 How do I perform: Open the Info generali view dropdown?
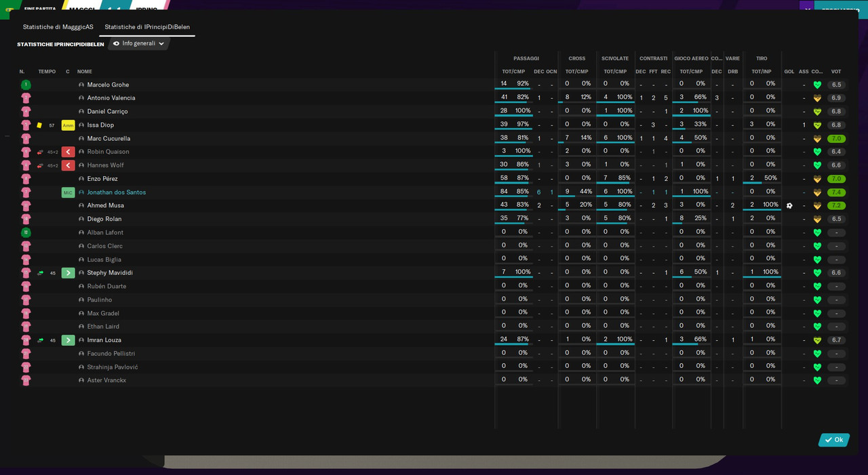[x=139, y=43]
